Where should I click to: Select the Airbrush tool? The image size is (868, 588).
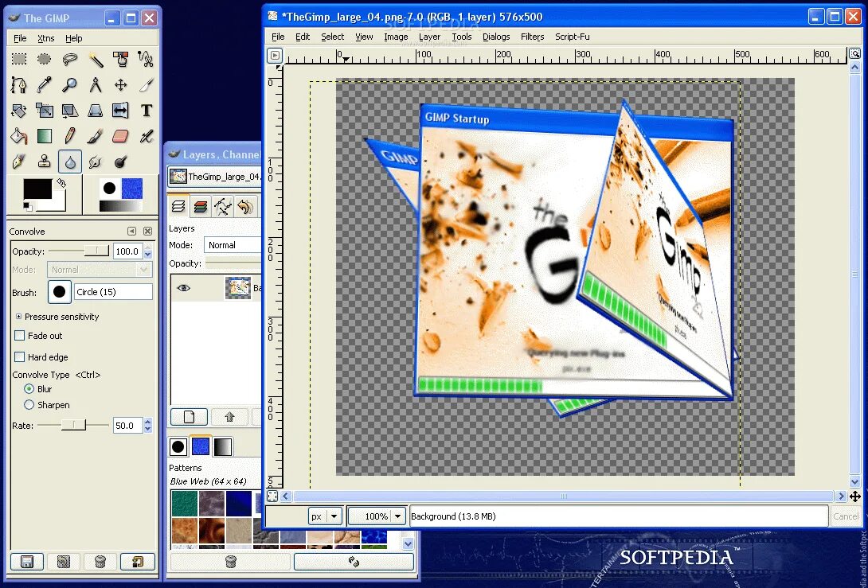pyautogui.click(x=147, y=135)
